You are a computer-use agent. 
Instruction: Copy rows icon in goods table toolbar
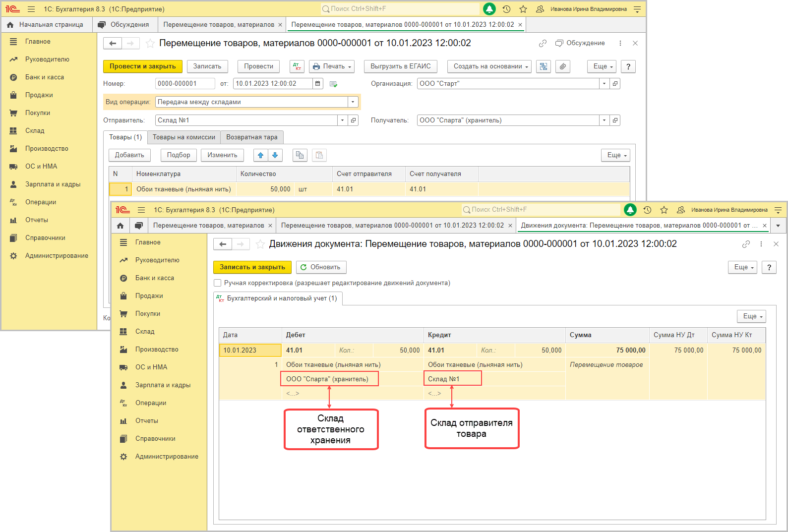(x=300, y=155)
